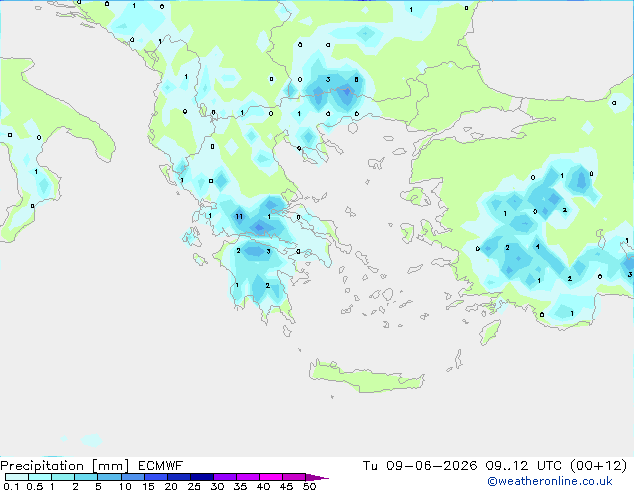Viewport: 634px width, 490px height.
Task: Select the 5–10 mm legend color swatch
Action: coord(109,477)
